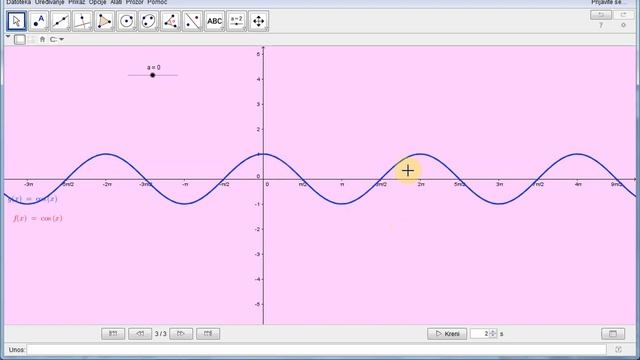Select the Perpendicular Line tool
The height and width of the screenshot is (360, 640).
pyautogui.click(x=82, y=21)
